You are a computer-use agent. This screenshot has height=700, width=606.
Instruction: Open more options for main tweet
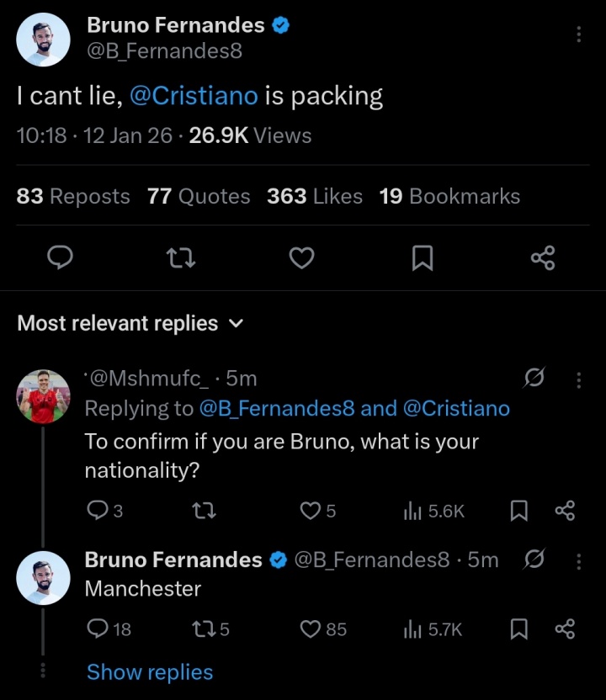(x=578, y=34)
